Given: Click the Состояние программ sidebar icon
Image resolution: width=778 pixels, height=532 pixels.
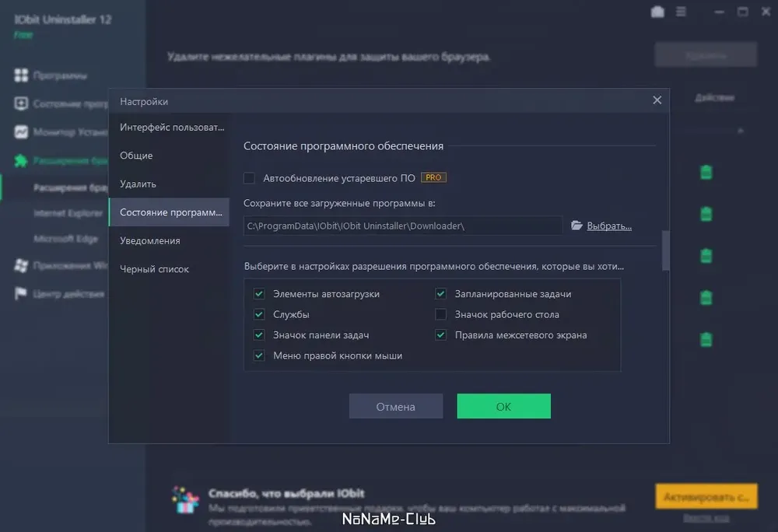Looking at the screenshot, I should [21, 103].
